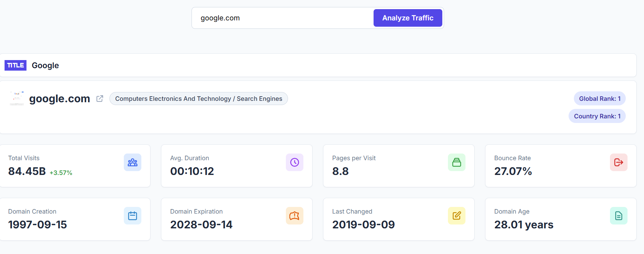Select the 00:10:12 duration value
This screenshot has width=644, height=254.
pyautogui.click(x=192, y=171)
